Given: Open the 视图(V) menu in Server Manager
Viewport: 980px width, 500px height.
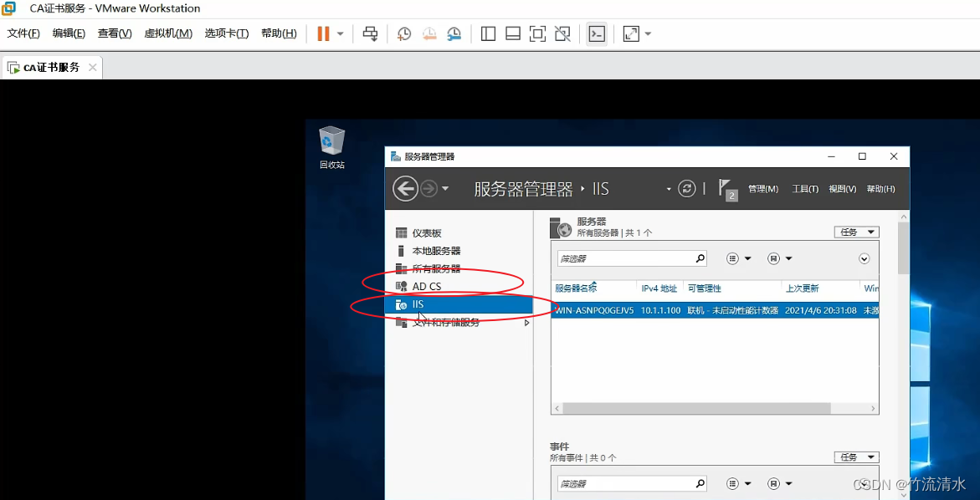Looking at the screenshot, I should point(843,189).
